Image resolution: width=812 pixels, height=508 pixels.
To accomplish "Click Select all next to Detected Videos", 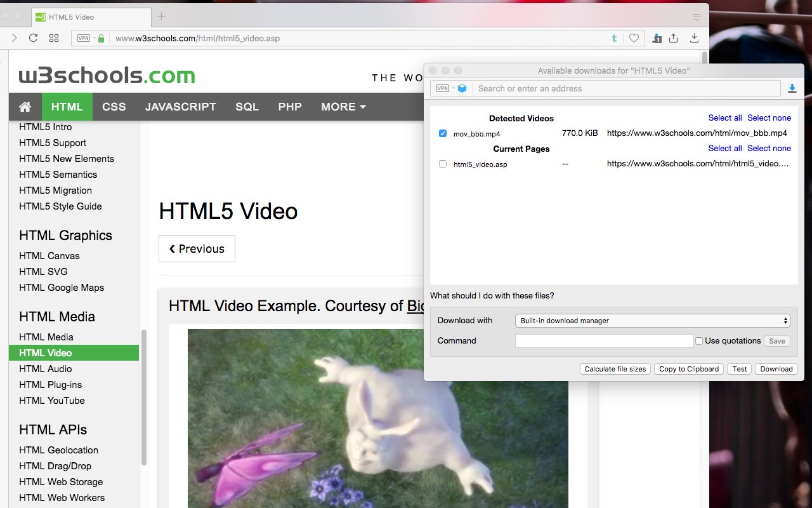I will [725, 117].
